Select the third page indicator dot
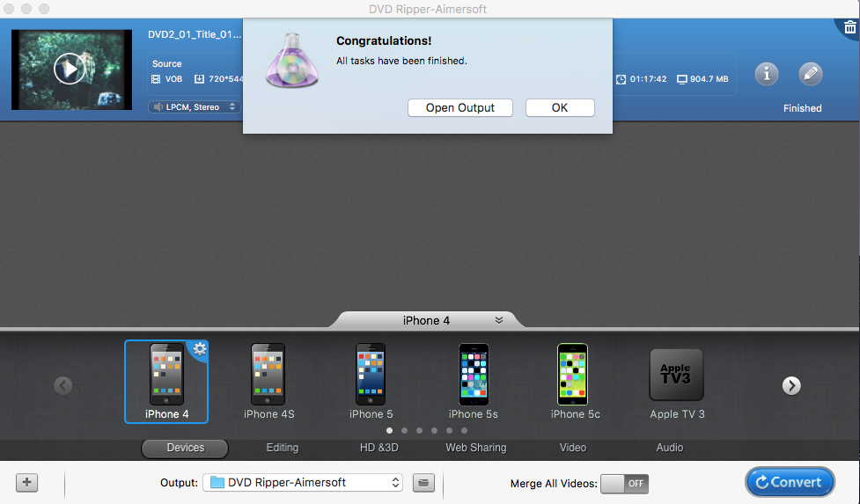This screenshot has height=504, width=860. [x=420, y=431]
